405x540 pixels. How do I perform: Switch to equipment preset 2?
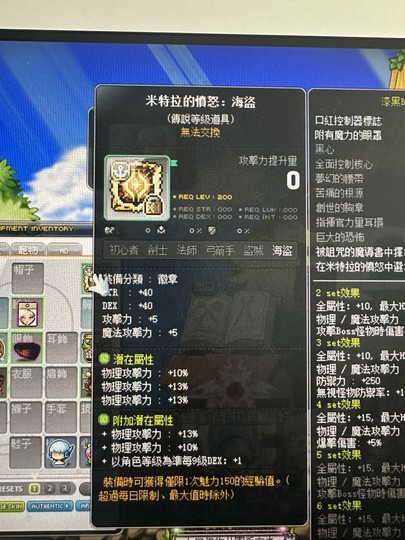[50, 488]
